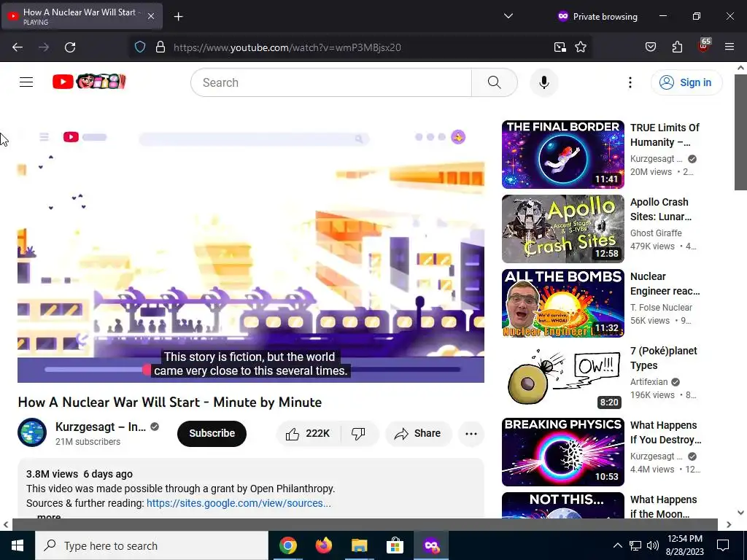
Task: Dislike the video with thumbs down
Action: [359, 433]
